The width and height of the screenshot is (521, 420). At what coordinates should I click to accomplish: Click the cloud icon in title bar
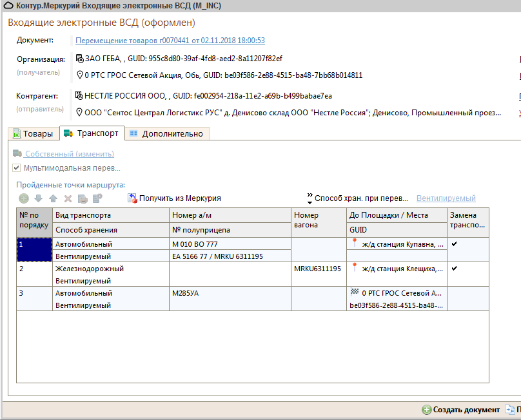pos(8,6)
